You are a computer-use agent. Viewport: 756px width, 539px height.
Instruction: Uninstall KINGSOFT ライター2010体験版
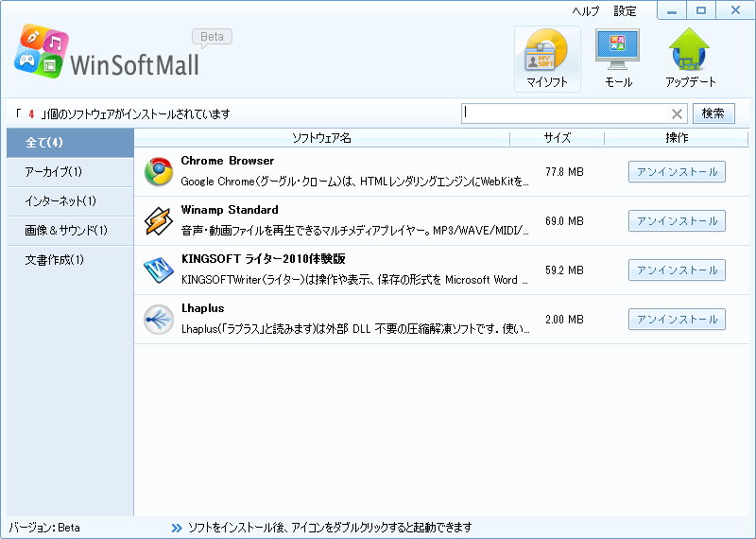click(x=677, y=270)
